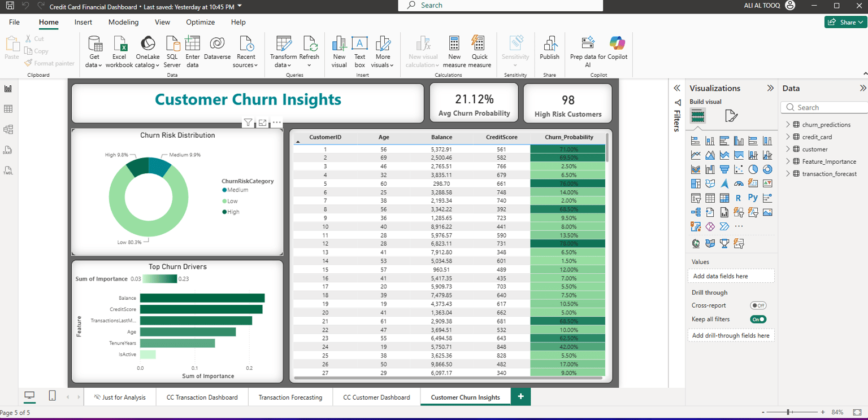868x420 pixels.
Task: Switch to CC Customer Dashboard page tab
Action: 376,397
